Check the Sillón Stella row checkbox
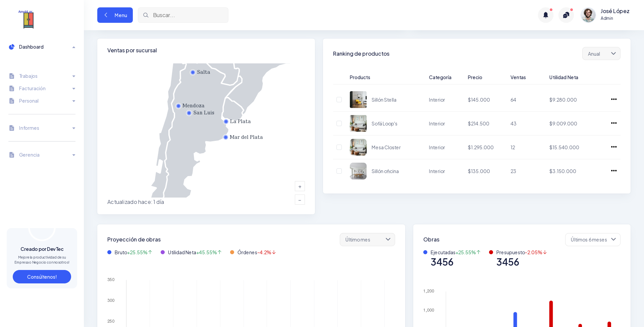This screenshot has height=327, width=644. (339, 100)
